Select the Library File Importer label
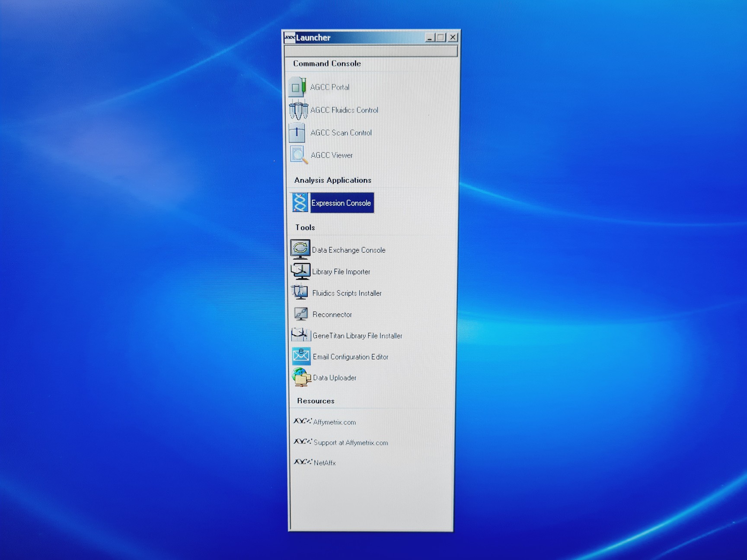 (x=341, y=272)
